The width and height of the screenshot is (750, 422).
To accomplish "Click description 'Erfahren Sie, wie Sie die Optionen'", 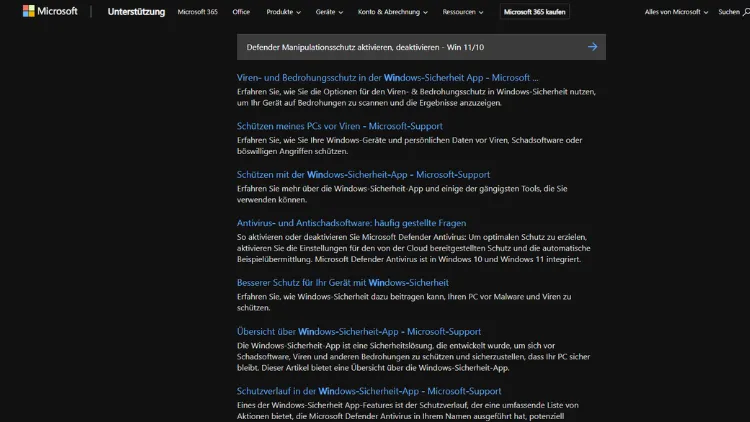I will coord(416,97).
